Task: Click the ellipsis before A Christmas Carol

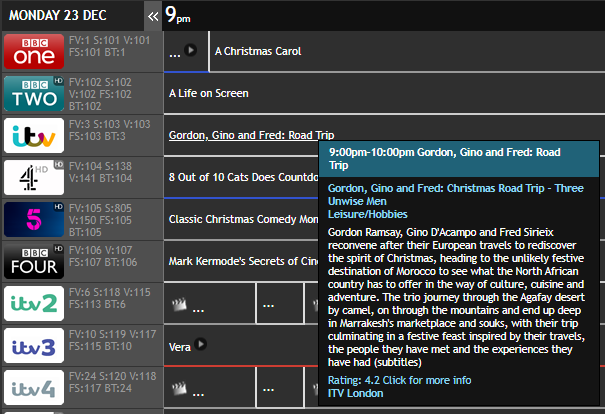Action: 175,54
